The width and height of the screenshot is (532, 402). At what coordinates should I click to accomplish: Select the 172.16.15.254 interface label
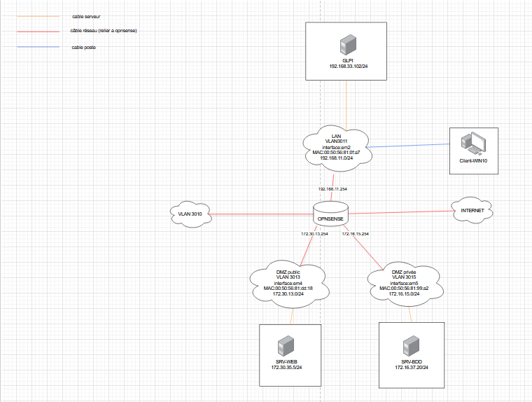pos(356,233)
